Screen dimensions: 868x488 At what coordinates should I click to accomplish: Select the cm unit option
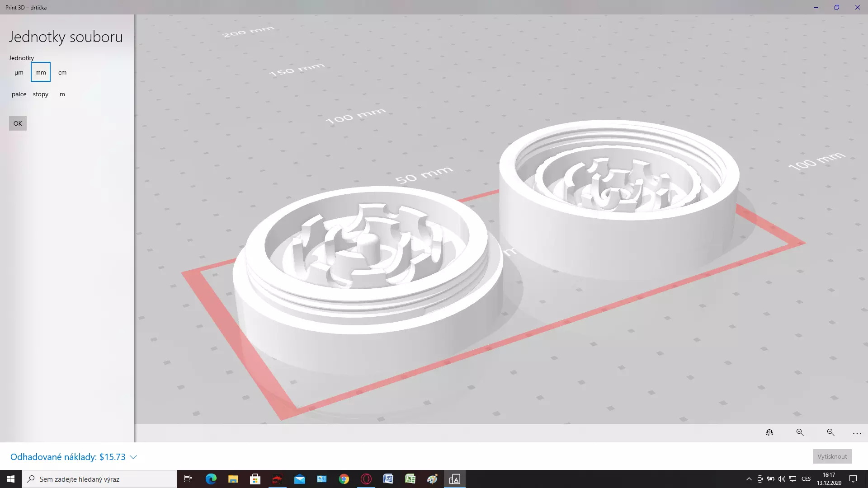(62, 72)
